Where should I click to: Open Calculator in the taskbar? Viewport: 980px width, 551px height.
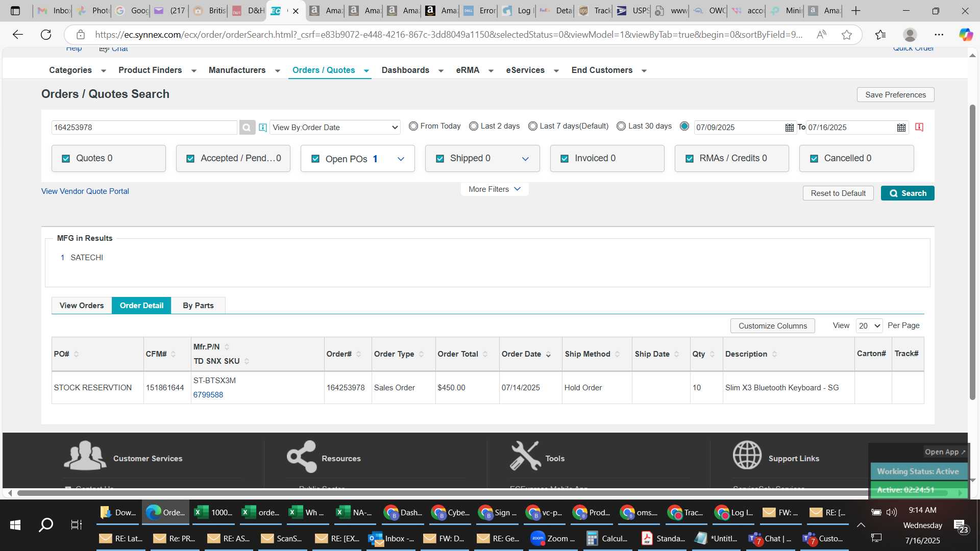click(x=607, y=538)
